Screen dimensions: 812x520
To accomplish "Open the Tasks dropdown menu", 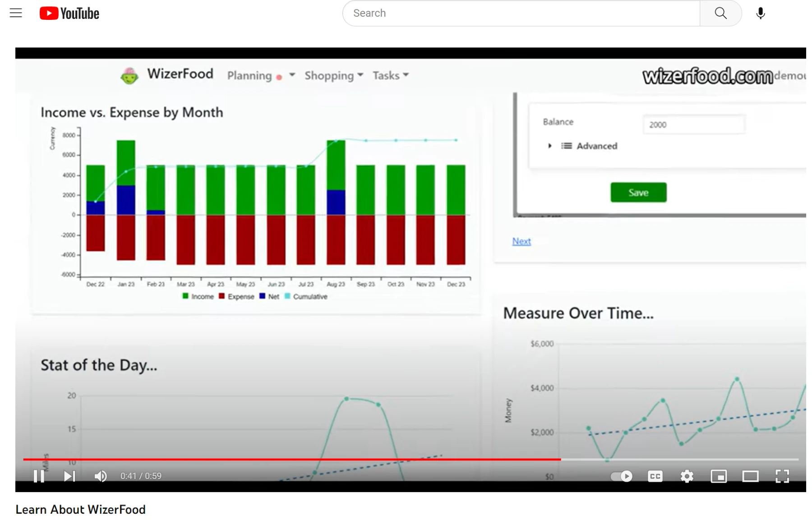I will [390, 76].
